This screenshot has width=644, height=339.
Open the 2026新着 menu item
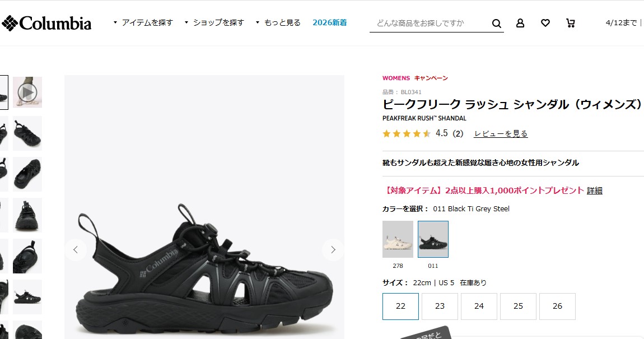pyautogui.click(x=330, y=22)
